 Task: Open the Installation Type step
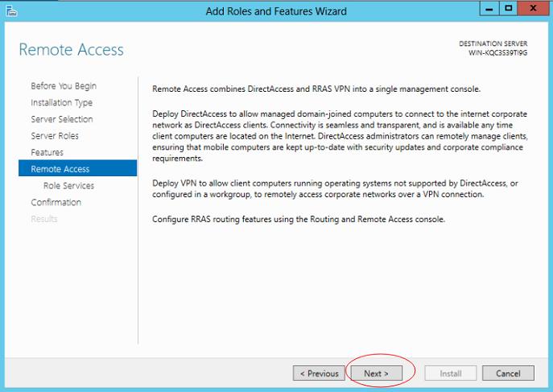pos(61,103)
